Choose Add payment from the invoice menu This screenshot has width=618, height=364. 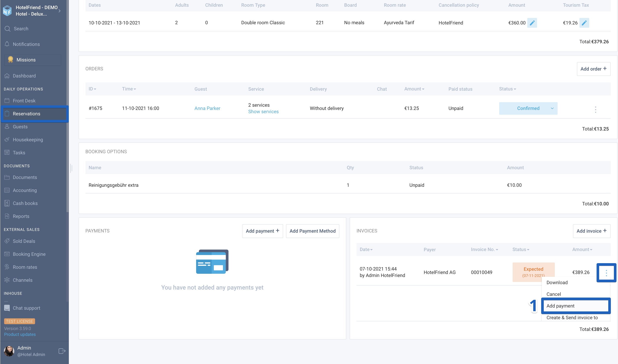pos(561,306)
